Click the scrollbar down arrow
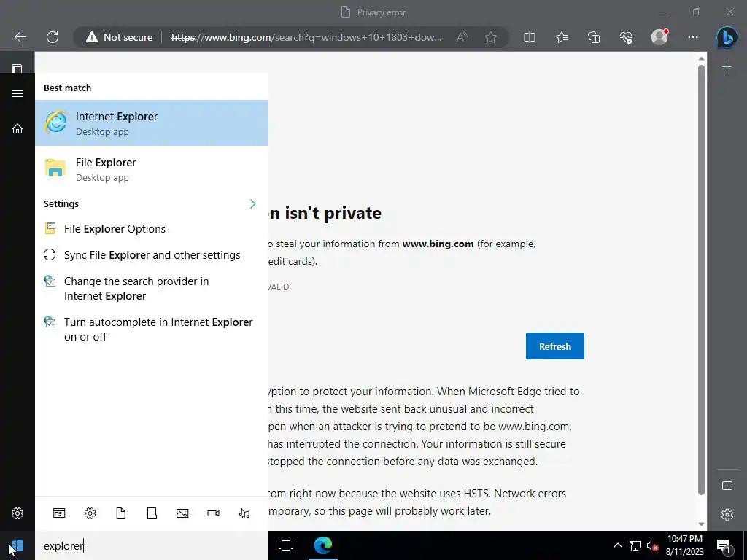This screenshot has height=560, width=747. click(x=701, y=524)
